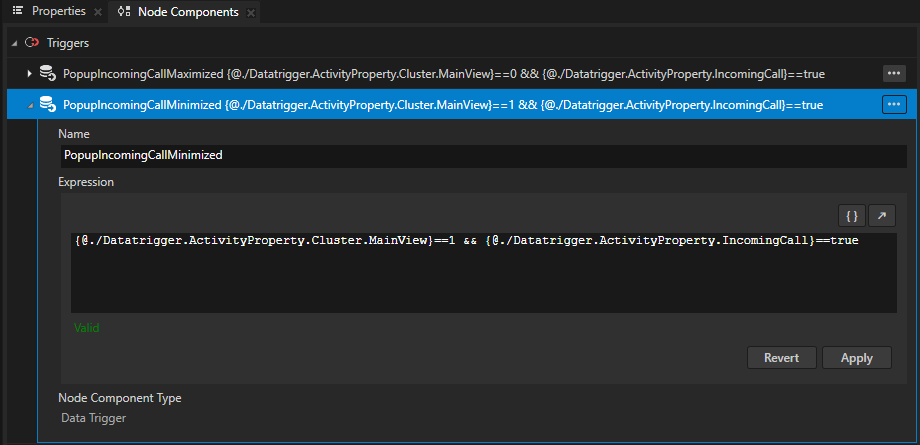Click the PopupIncomingCallMaximized data trigger icon
This screenshot has height=445, width=920.
tap(47, 74)
